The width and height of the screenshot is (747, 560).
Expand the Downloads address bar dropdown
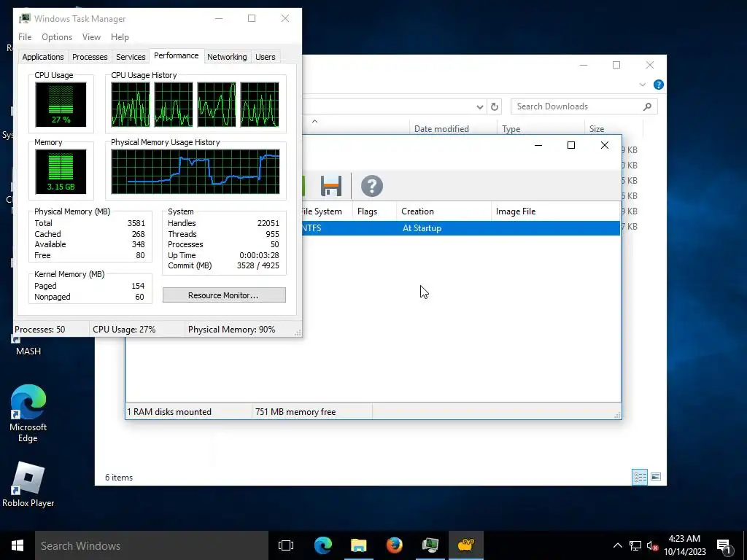(480, 107)
